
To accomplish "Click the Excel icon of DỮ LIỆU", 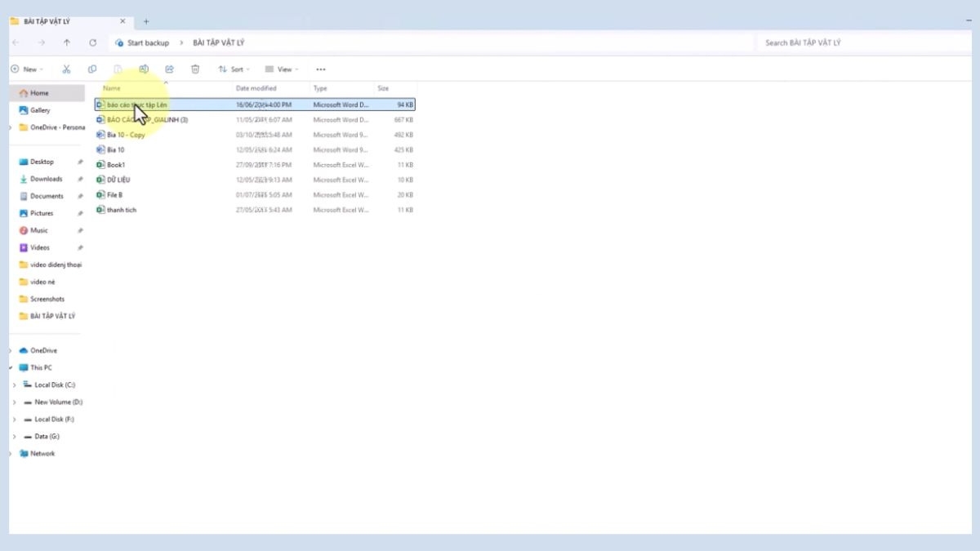I will 100,180.
